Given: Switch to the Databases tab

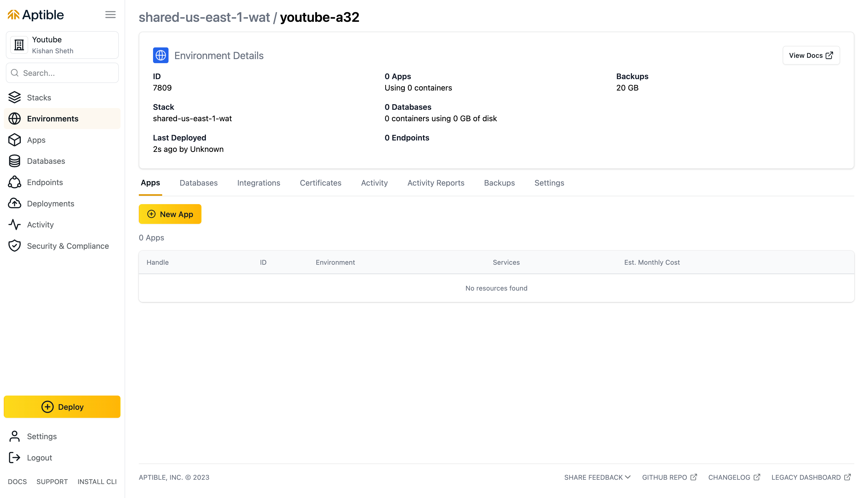Looking at the screenshot, I should (198, 183).
